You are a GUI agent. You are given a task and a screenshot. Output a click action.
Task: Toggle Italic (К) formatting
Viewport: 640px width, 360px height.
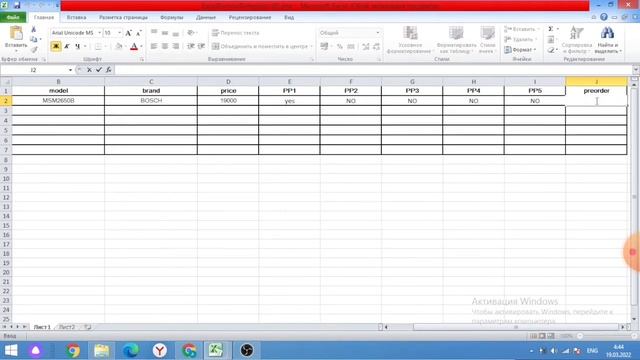pyautogui.click(x=67, y=47)
